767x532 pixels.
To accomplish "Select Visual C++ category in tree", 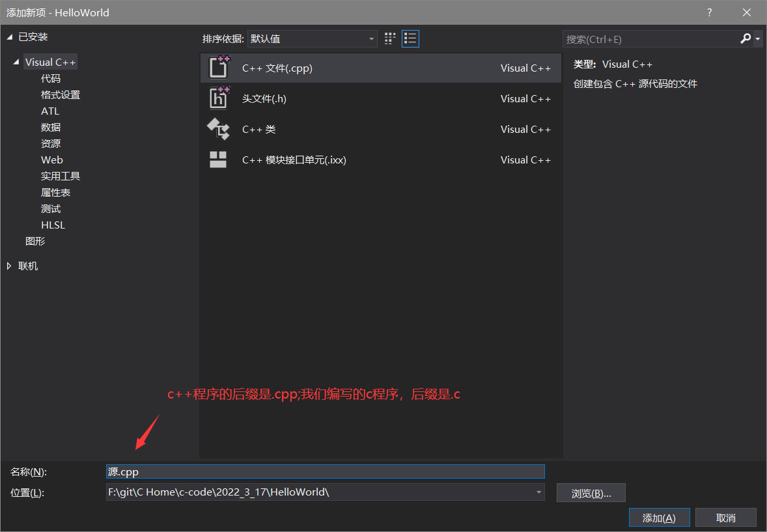I will point(50,62).
